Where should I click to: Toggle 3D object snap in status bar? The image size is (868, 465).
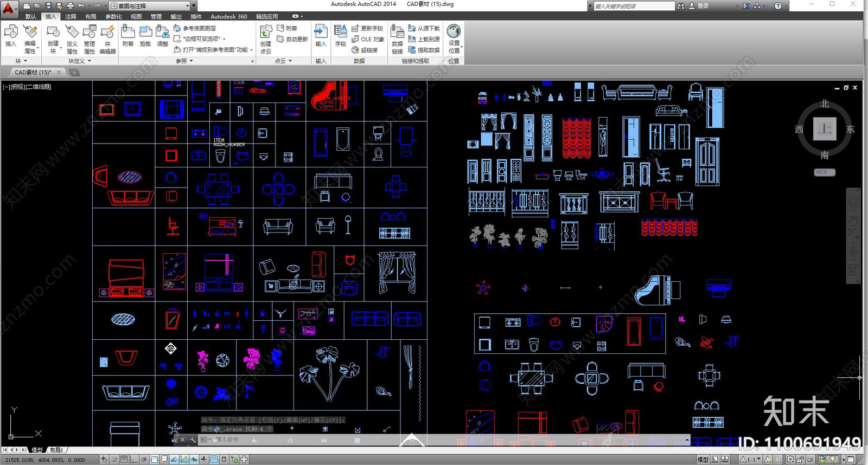tap(164, 460)
